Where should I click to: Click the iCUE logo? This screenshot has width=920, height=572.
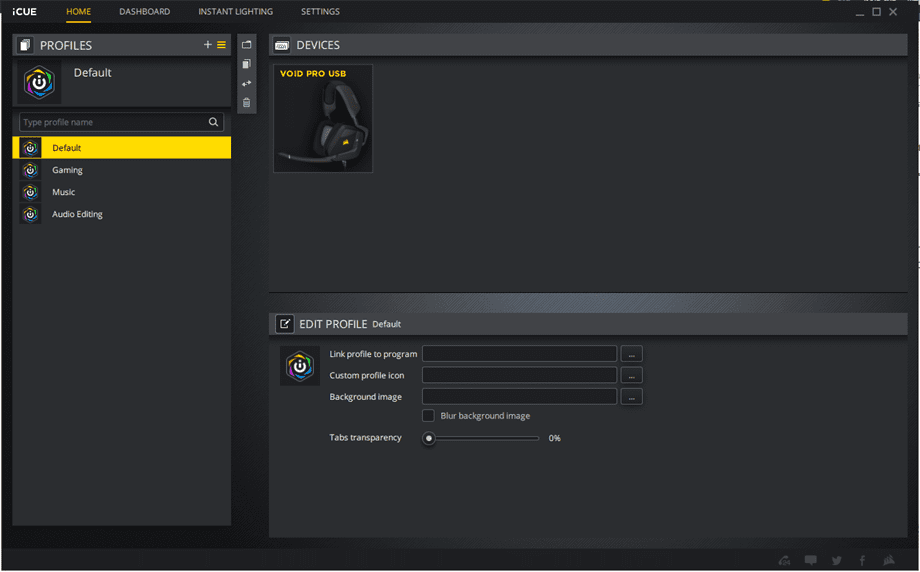tap(24, 12)
